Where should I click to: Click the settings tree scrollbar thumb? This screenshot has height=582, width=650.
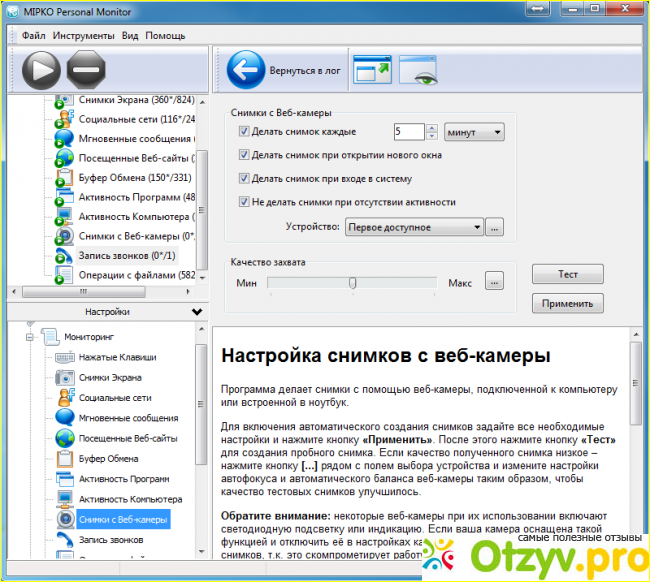[201, 404]
